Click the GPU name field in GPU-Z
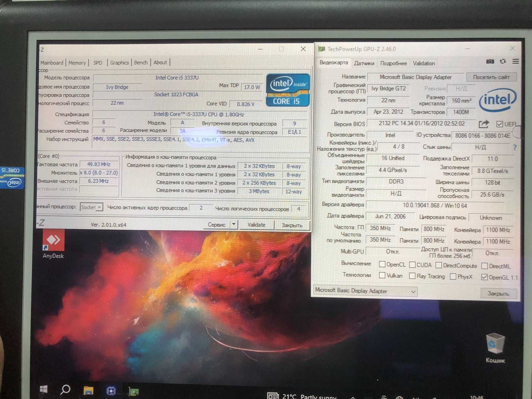 [415, 77]
